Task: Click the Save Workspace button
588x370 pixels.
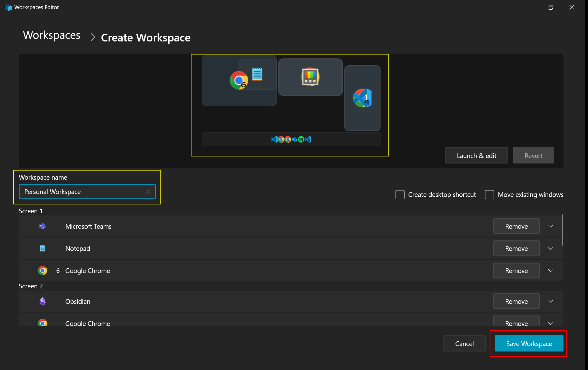Action: [x=529, y=343]
